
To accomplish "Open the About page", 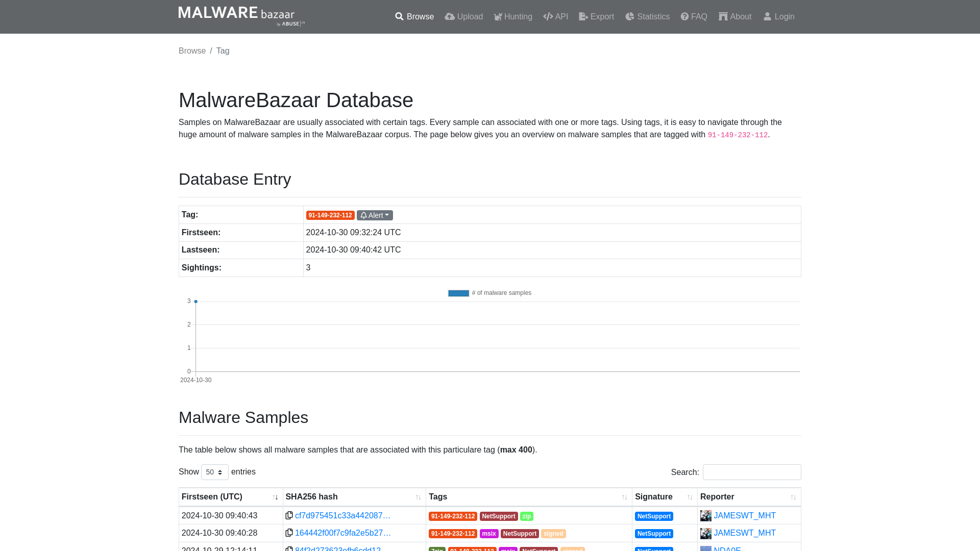I will click(735, 17).
